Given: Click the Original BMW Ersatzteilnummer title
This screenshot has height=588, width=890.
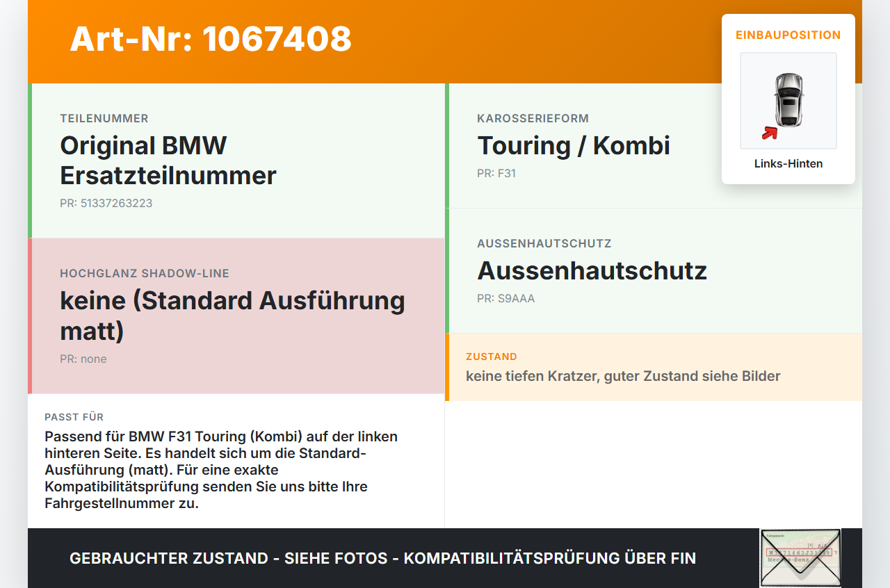Looking at the screenshot, I should click(168, 161).
